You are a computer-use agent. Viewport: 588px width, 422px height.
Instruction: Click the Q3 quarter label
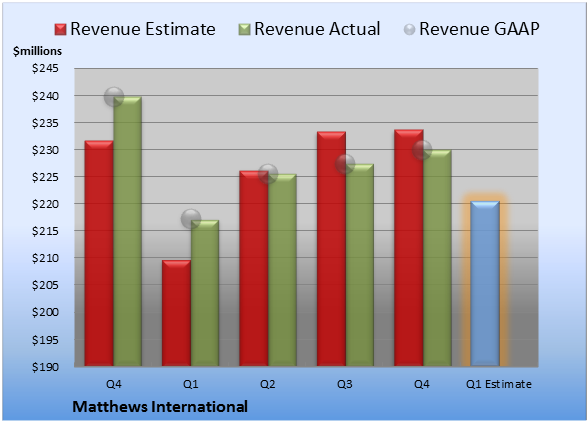(x=345, y=384)
